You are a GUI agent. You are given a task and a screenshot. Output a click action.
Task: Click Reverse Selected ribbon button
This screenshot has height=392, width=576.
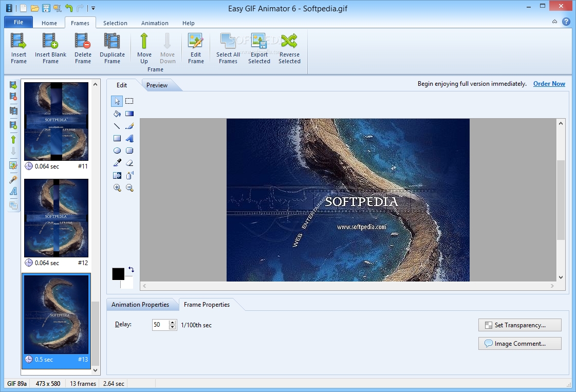pyautogui.click(x=289, y=48)
